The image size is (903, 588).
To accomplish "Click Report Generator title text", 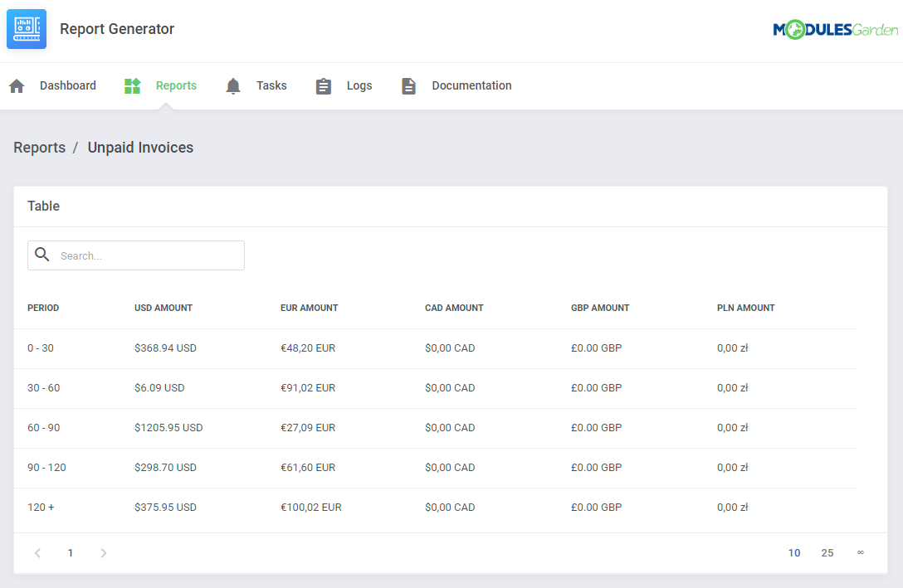I will pyautogui.click(x=117, y=29).
